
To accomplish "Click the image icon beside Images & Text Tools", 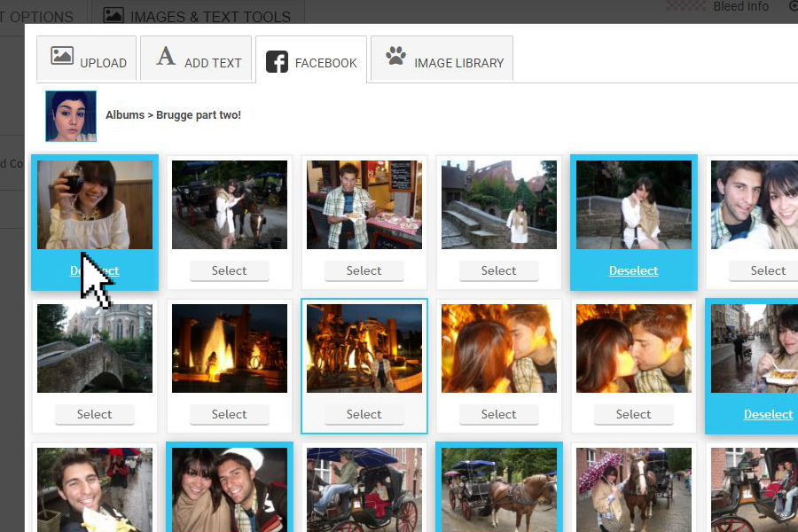I will click(x=113, y=15).
